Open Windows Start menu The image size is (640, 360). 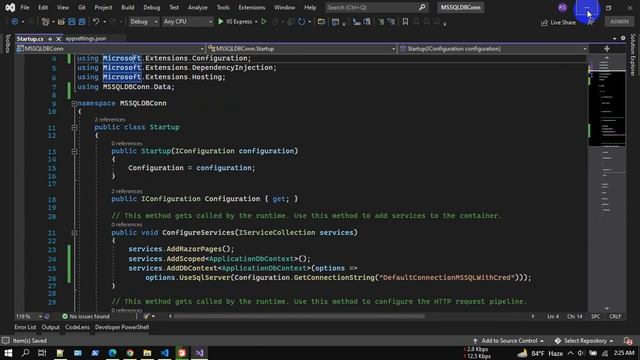8,353
